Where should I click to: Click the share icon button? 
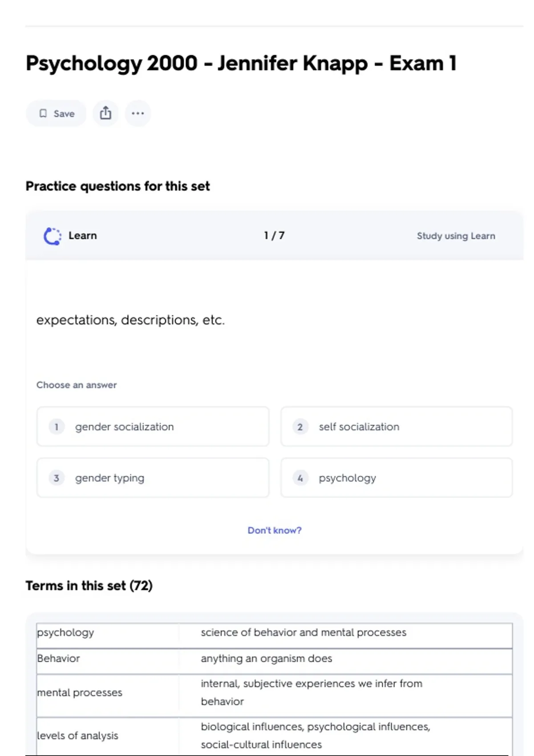point(105,113)
